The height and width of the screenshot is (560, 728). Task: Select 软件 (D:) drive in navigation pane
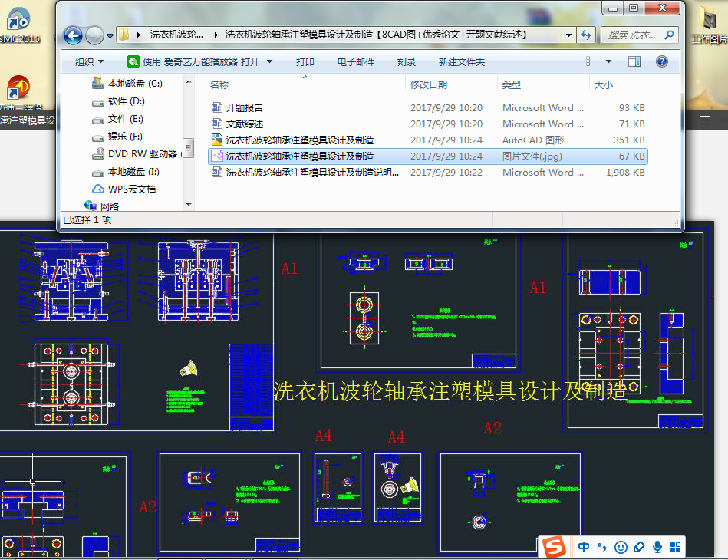[126, 101]
